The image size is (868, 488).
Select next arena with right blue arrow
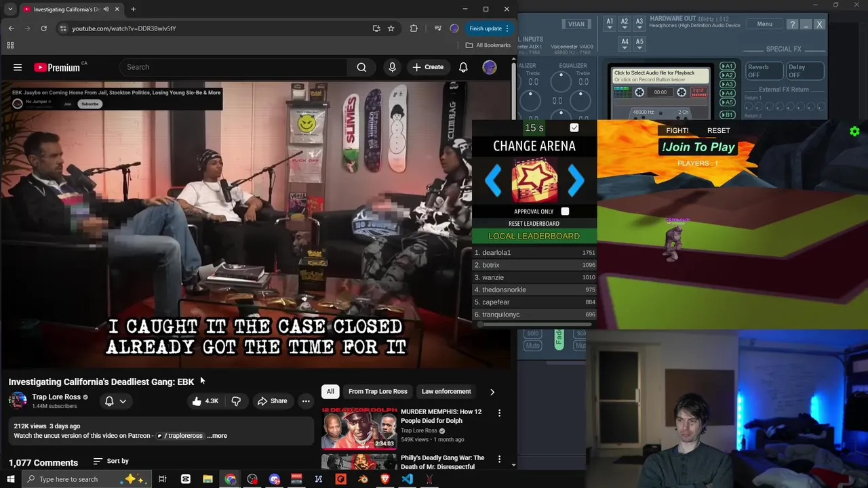(x=575, y=180)
